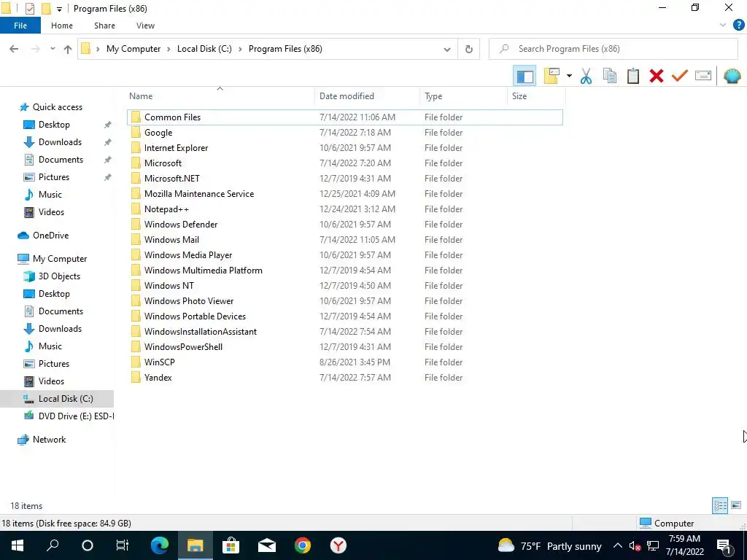Select the WinSCP folder
The image size is (747, 560).
(345, 362)
